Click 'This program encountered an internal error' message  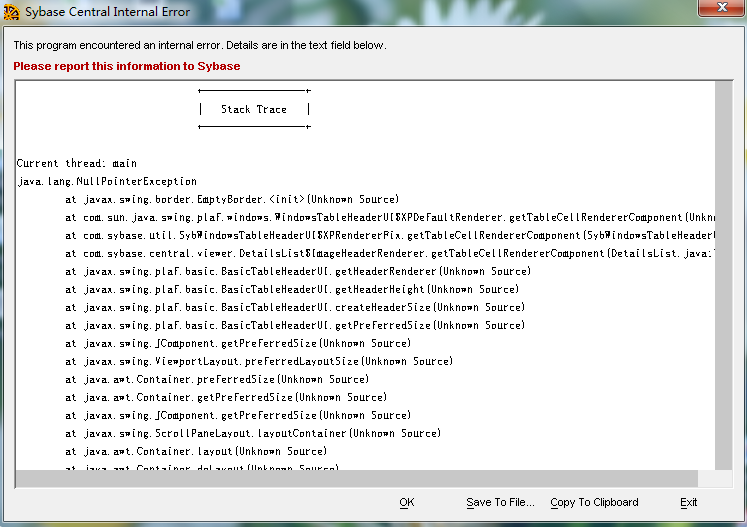pos(200,45)
